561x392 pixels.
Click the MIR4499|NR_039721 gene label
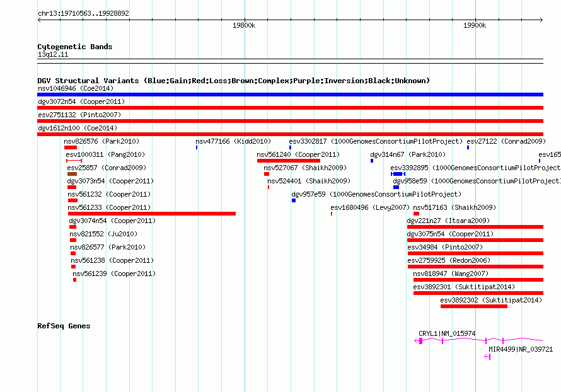[521, 349]
